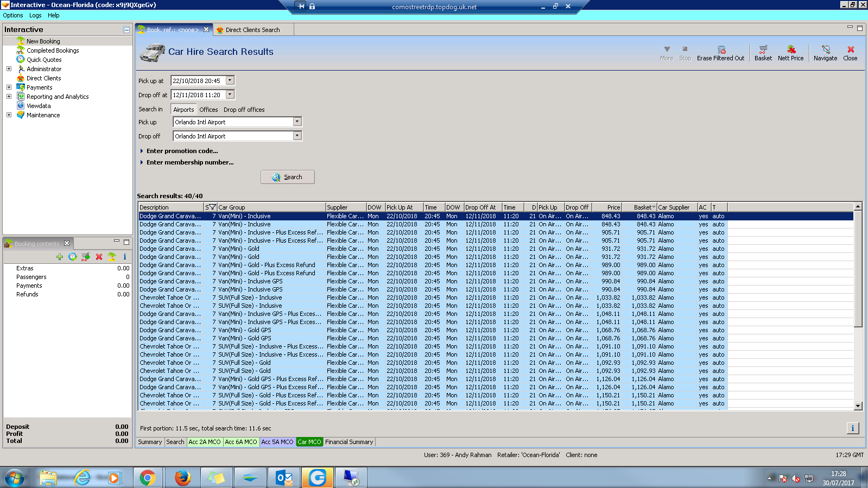Click the Search button
The height and width of the screenshot is (488, 868).
[x=287, y=177]
